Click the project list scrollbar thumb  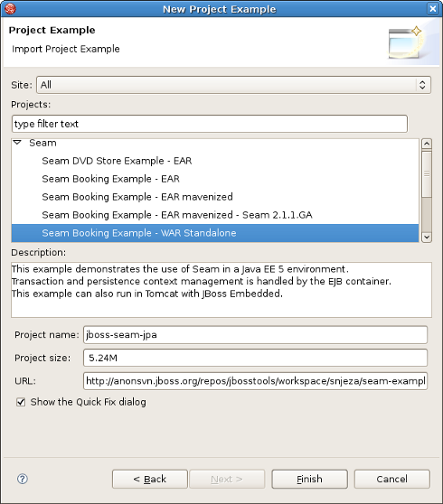pos(427,174)
